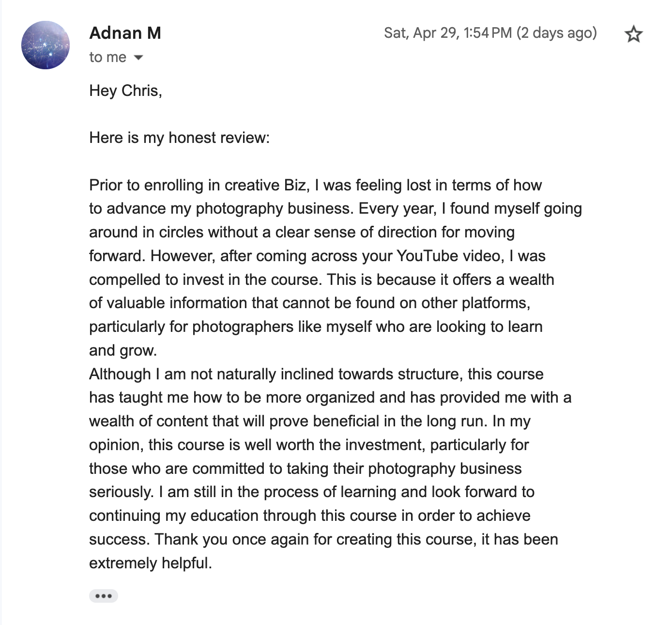Open Adnan M's profile picture avatar
This screenshot has width=672, height=625.
tap(46, 45)
